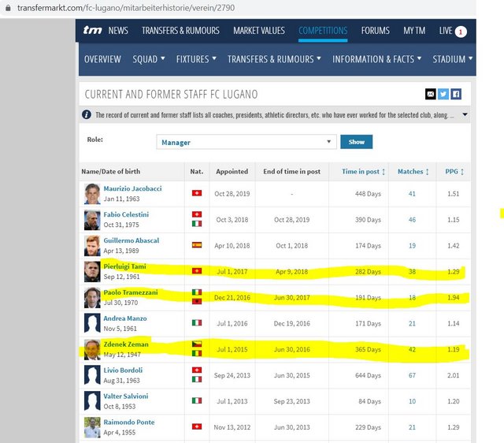Open Fabio Celestini's portrait photo
Screen dimensions: 504x443
point(92,220)
